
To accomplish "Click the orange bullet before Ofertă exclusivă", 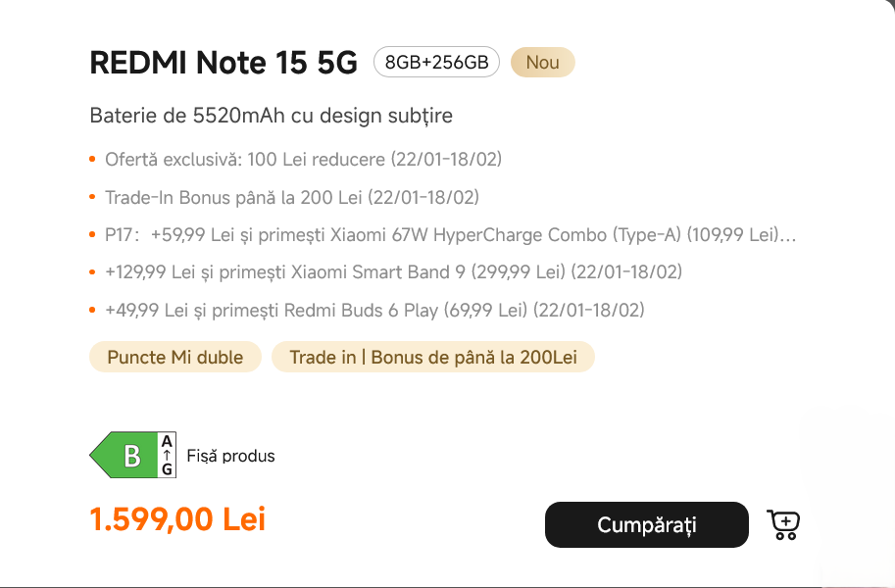I will pos(92,159).
